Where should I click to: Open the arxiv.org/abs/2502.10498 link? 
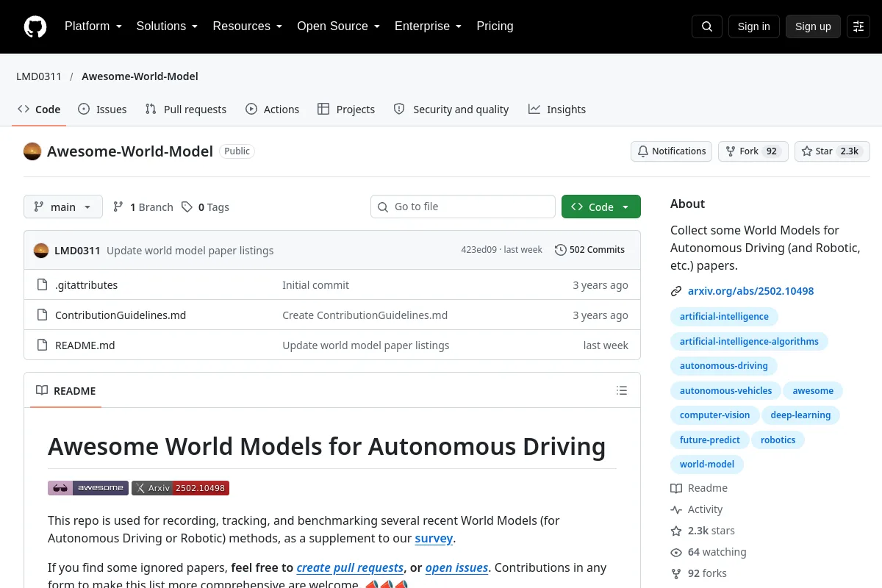point(750,291)
